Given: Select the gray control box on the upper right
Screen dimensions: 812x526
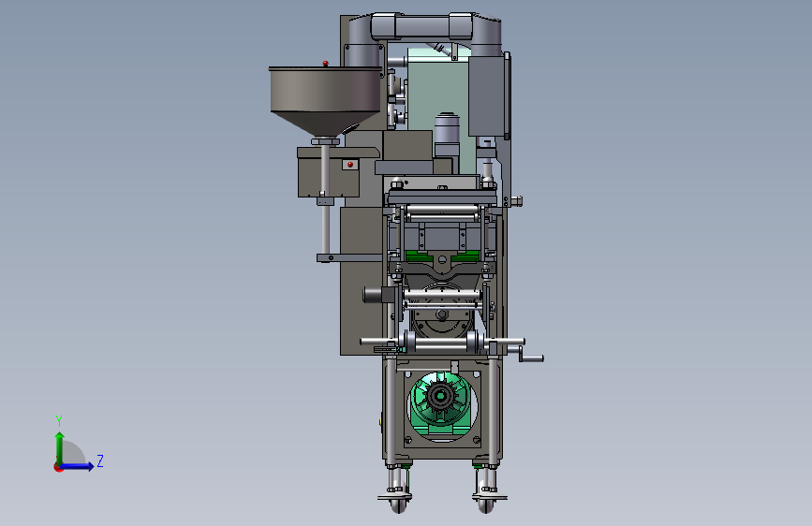Looking at the screenshot, I should [487, 96].
